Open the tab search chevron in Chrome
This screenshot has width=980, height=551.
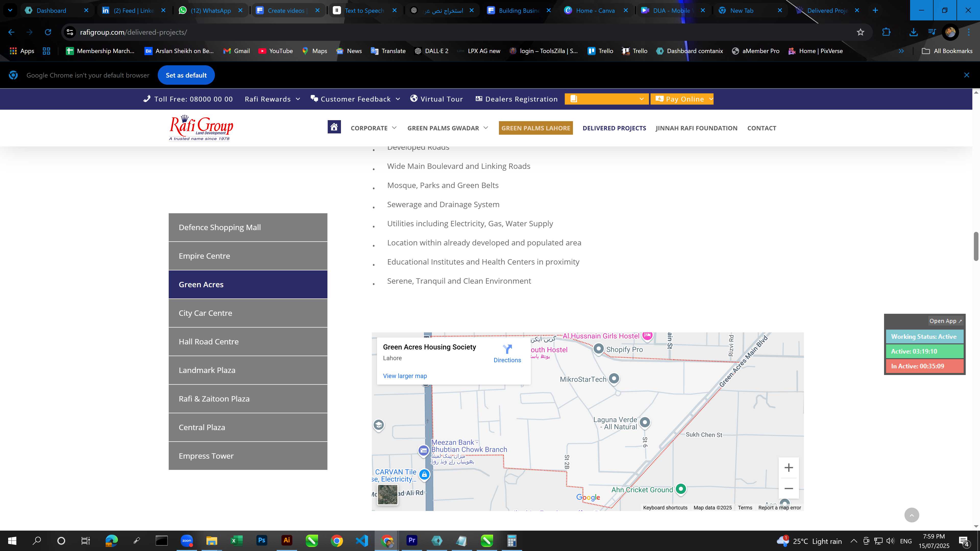(10, 10)
